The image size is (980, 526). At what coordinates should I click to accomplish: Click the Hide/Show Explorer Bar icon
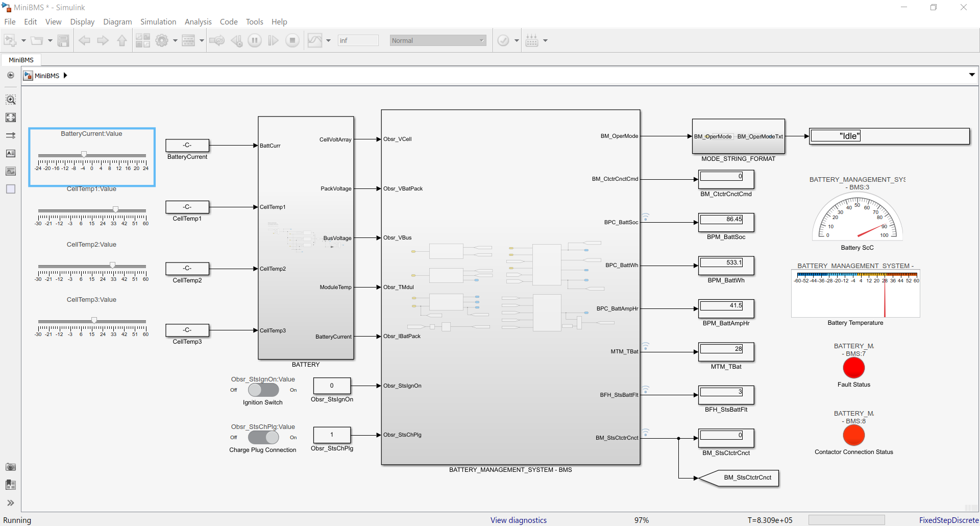coord(11,75)
